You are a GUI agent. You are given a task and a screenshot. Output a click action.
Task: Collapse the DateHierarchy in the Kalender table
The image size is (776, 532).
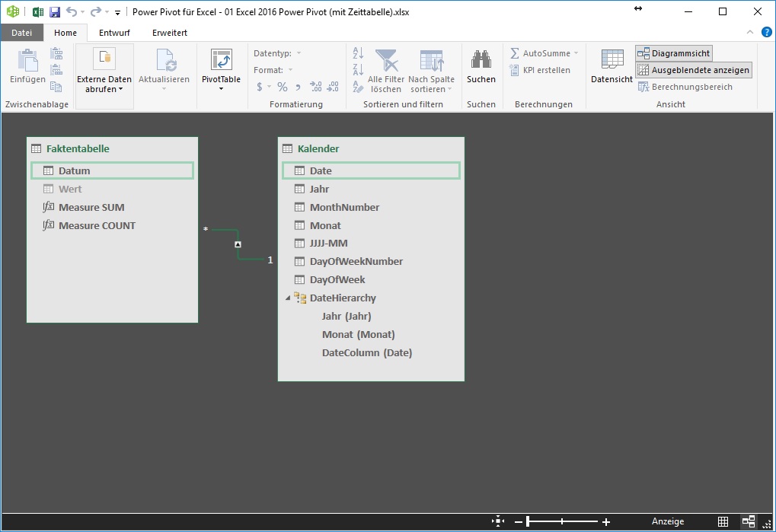289,298
